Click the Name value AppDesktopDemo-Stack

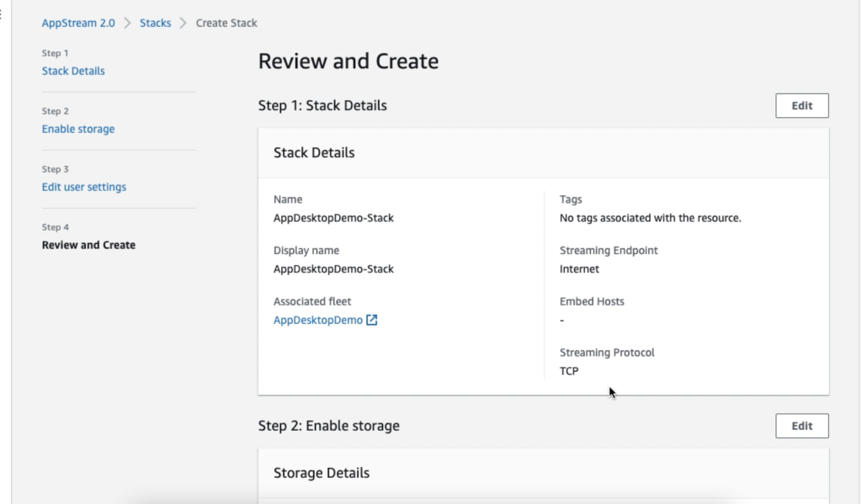click(333, 218)
